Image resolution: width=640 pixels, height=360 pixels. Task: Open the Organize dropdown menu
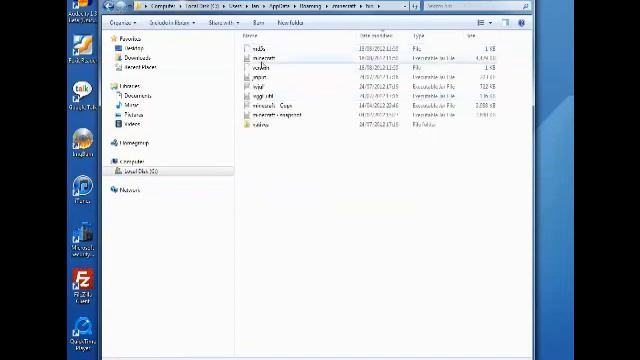pos(123,23)
